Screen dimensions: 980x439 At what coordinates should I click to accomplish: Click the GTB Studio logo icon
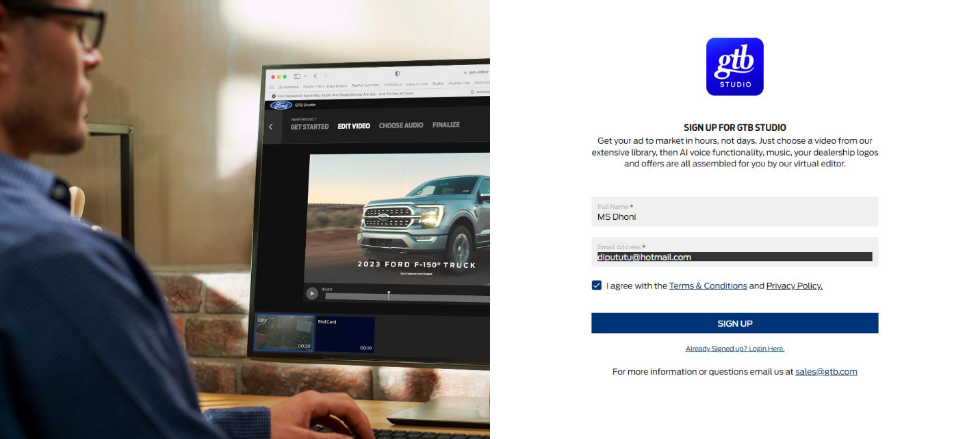tap(734, 66)
